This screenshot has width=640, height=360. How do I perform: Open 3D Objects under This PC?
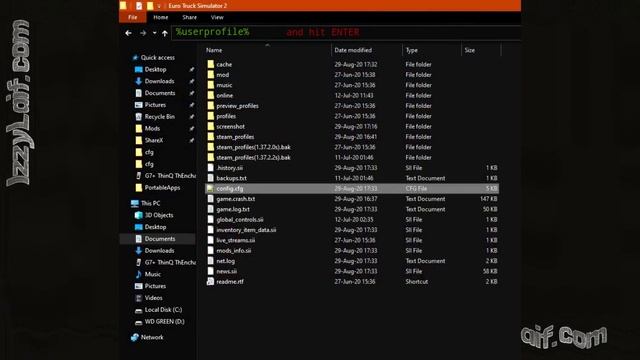coord(159,215)
